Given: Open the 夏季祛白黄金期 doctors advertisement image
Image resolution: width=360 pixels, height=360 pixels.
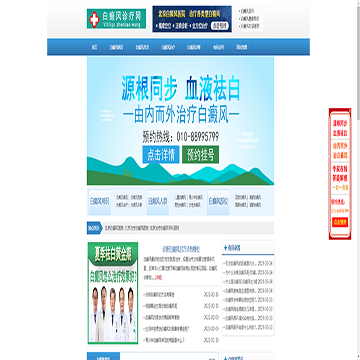Looking at the screenshot, I should pyautogui.click(x=113, y=293).
